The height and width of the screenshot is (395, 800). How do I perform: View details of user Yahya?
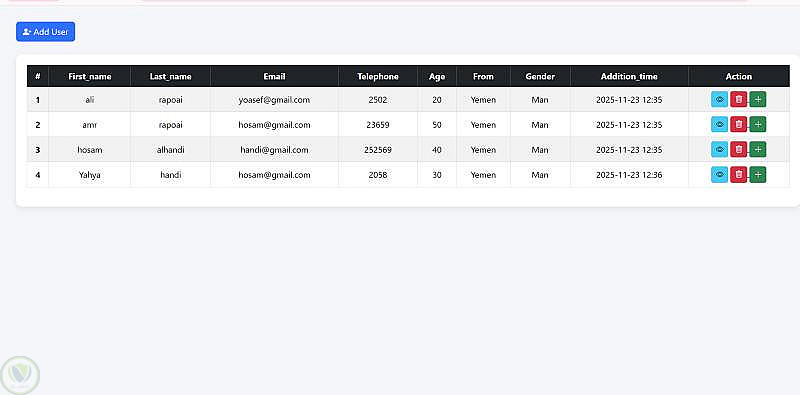(x=719, y=175)
